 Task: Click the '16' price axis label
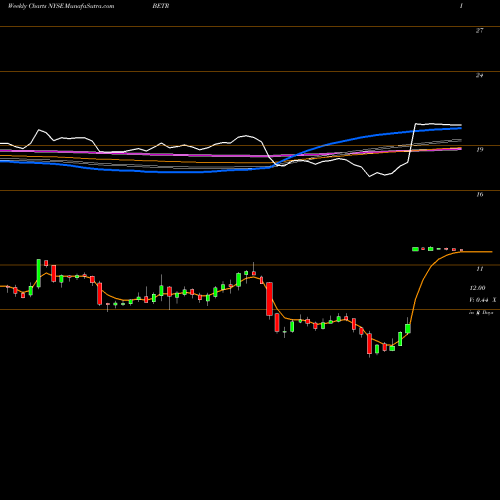pos(479,194)
